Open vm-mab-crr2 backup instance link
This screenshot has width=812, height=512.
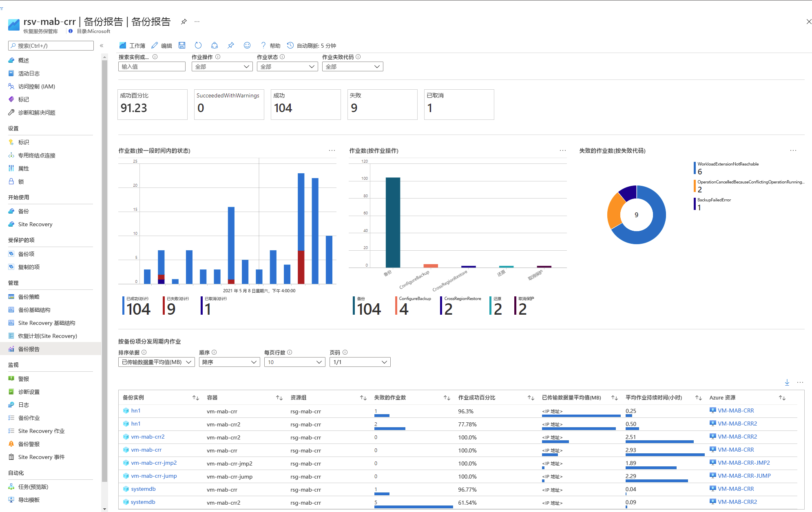[148, 437]
